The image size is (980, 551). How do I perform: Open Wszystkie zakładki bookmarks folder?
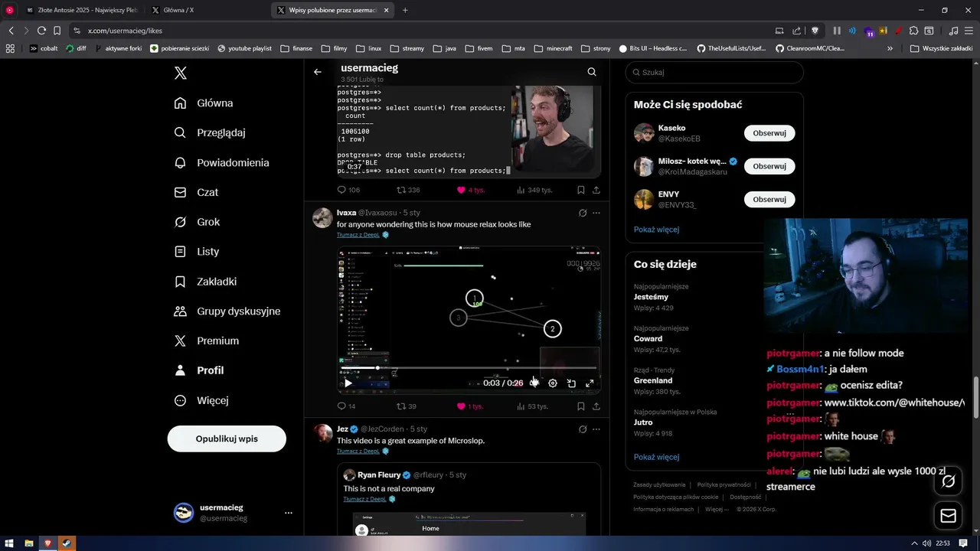pyautogui.click(x=941, y=48)
